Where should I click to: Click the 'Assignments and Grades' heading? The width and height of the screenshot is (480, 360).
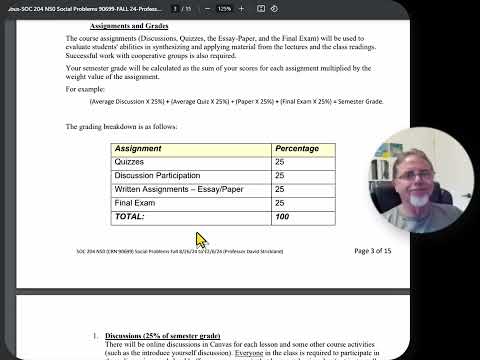[x=129, y=26]
